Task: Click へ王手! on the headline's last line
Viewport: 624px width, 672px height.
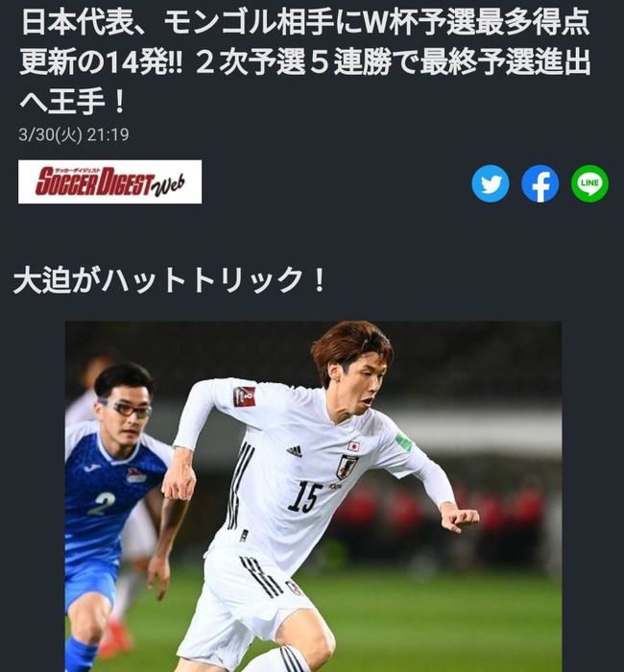Action: 73,102
